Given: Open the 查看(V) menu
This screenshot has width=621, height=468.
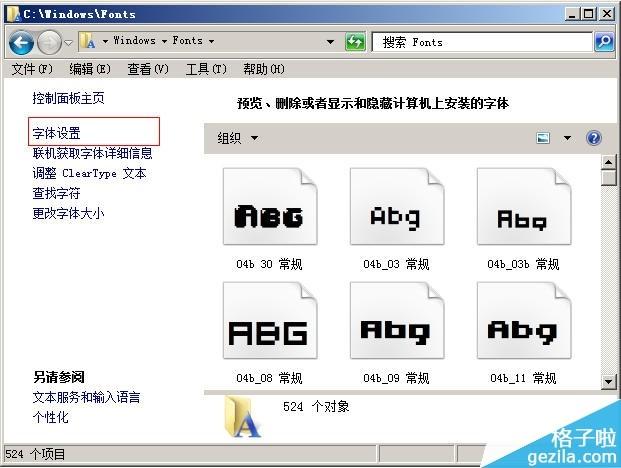Looking at the screenshot, I should (148, 69).
